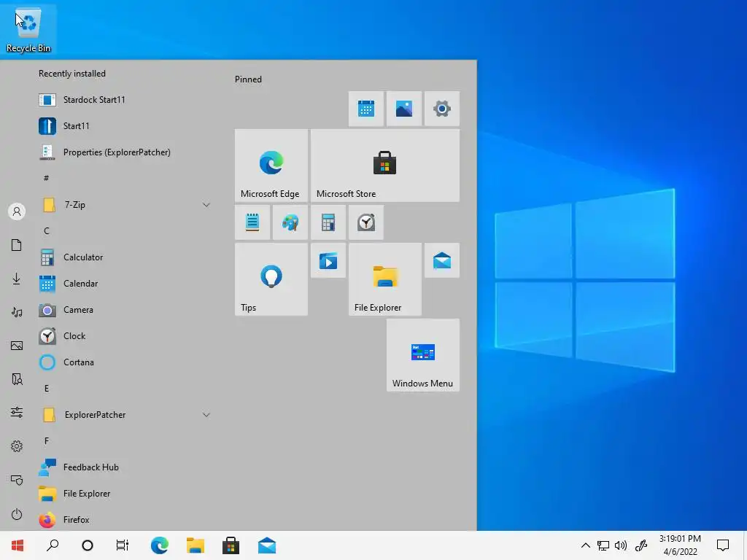Viewport: 747px width, 560px height.
Task: Open the Photos small pinned tile
Action: tap(404, 109)
